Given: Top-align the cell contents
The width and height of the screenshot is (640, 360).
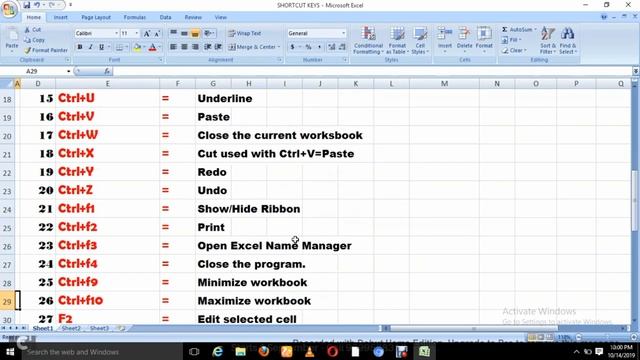Looking at the screenshot, I should pyautogui.click(x=173, y=33).
